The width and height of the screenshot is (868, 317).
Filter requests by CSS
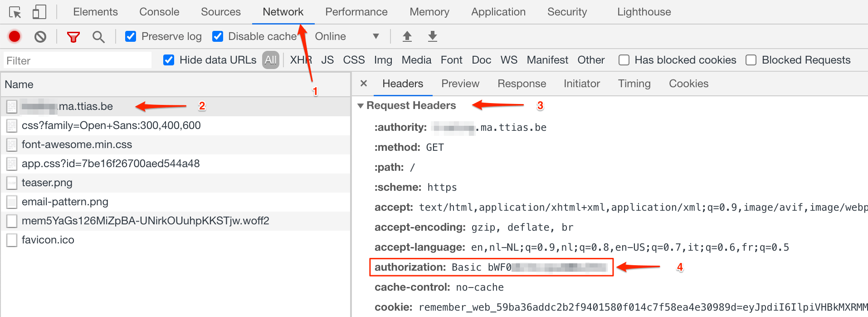354,60
